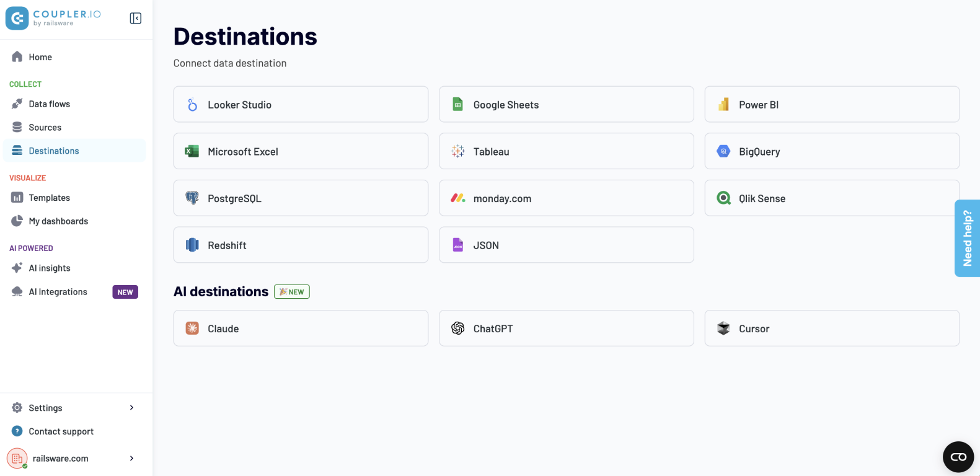Pick the Claude AI destination icon
This screenshot has width=980, height=476.
click(x=193, y=328)
